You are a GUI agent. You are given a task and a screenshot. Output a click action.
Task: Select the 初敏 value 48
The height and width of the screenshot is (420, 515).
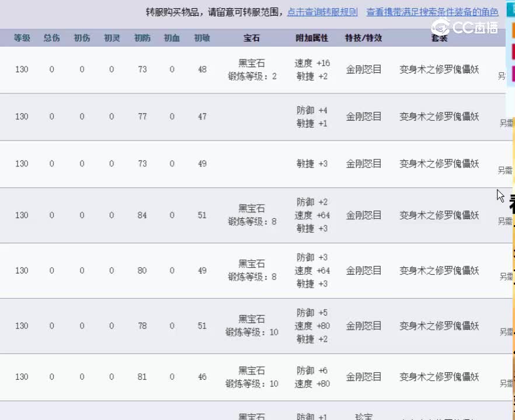tap(202, 69)
